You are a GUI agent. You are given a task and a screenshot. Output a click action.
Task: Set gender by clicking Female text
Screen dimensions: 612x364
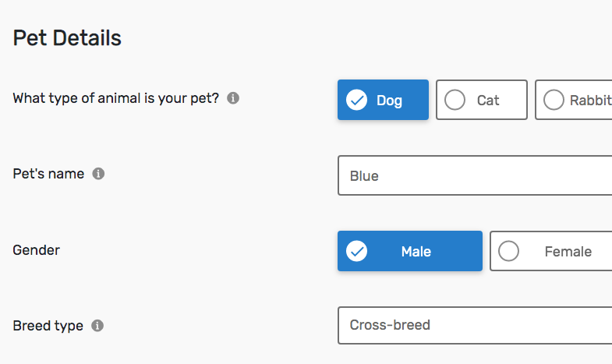click(568, 252)
